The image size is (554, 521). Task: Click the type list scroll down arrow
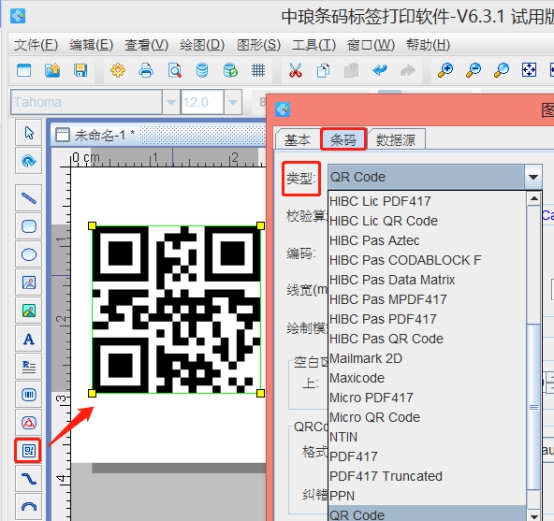click(534, 515)
